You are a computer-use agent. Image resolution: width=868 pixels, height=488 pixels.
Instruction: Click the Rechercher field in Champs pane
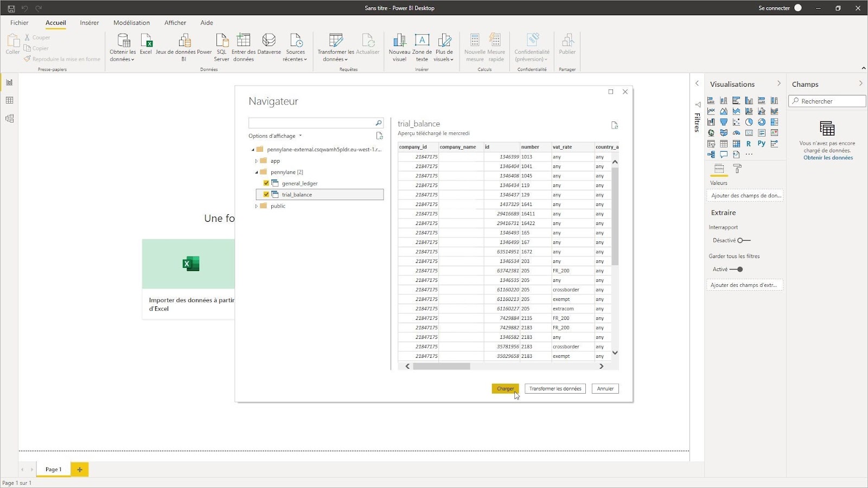tap(827, 101)
